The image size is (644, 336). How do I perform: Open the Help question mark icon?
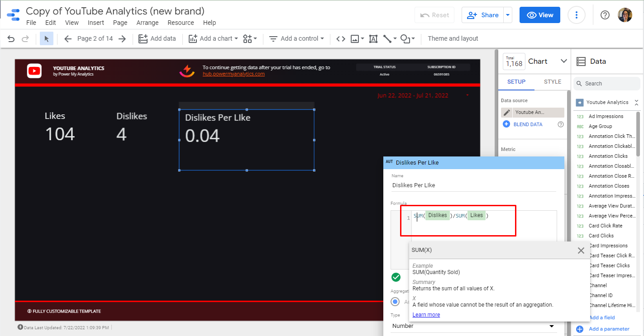(x=605, y=15)
